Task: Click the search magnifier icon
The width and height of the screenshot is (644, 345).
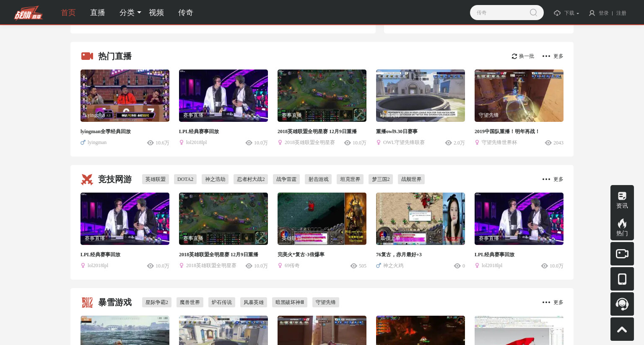Action: (533, 13)
